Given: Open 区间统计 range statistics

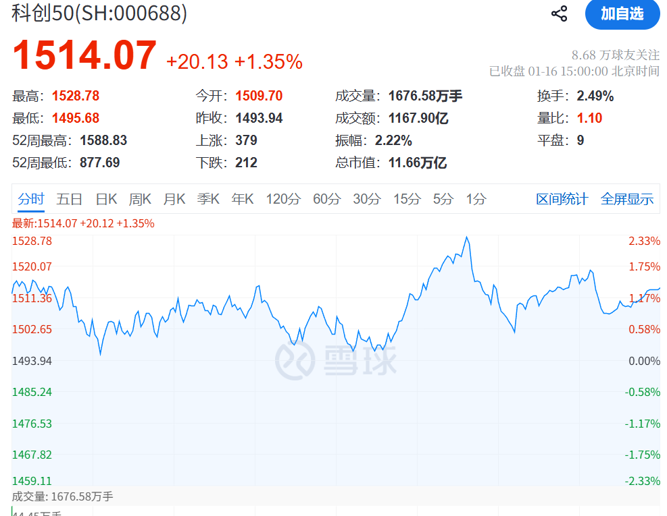Looking at the screenshot, I should [562, 199].
